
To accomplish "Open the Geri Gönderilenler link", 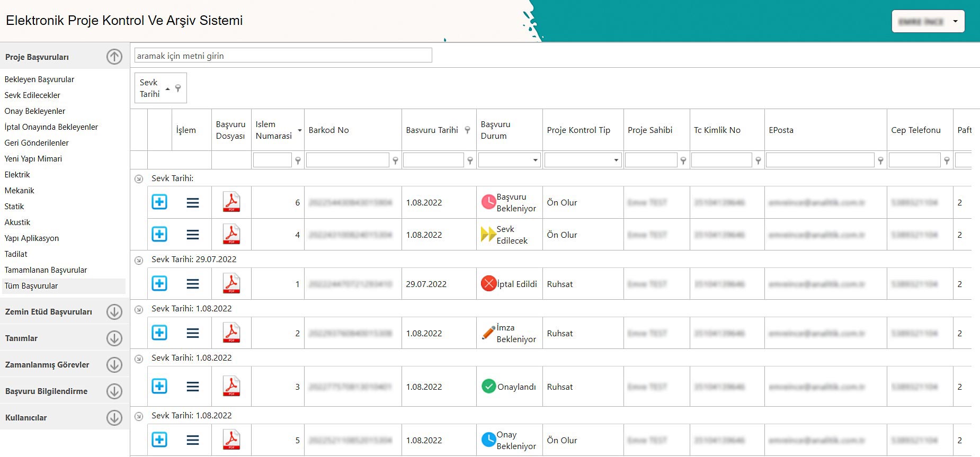I will [x=37, y=143].
